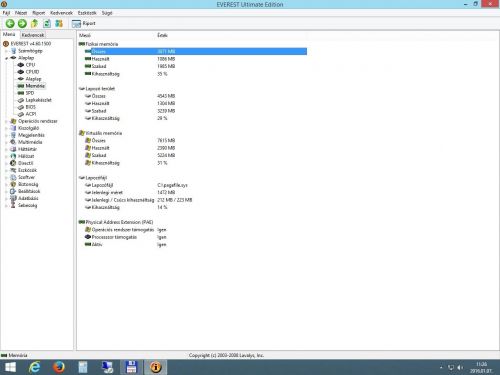The image size is (500, 375).
Task: Open the Riport toolbar button
Action: (x=84, y=23)
